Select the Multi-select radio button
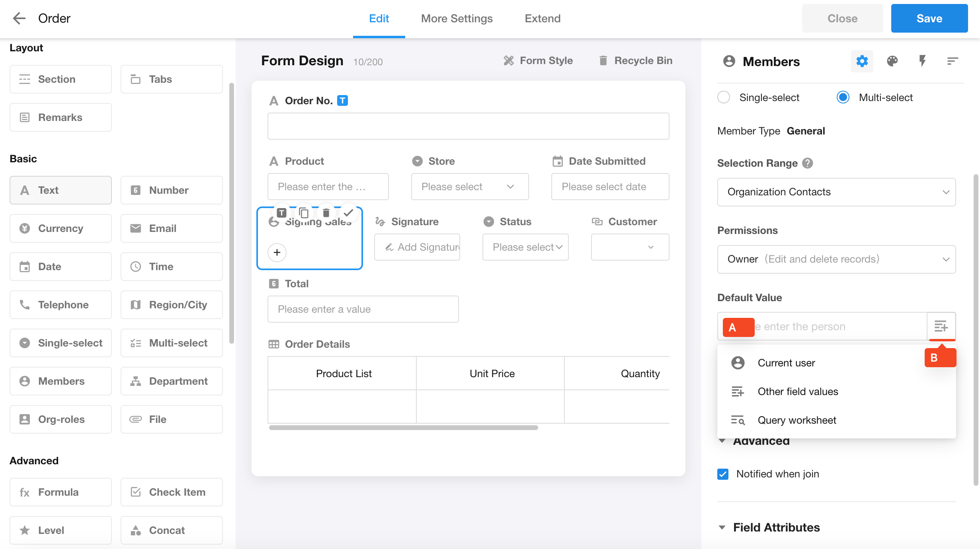This screenshot has height=549, width=980. tap(843, 97)
